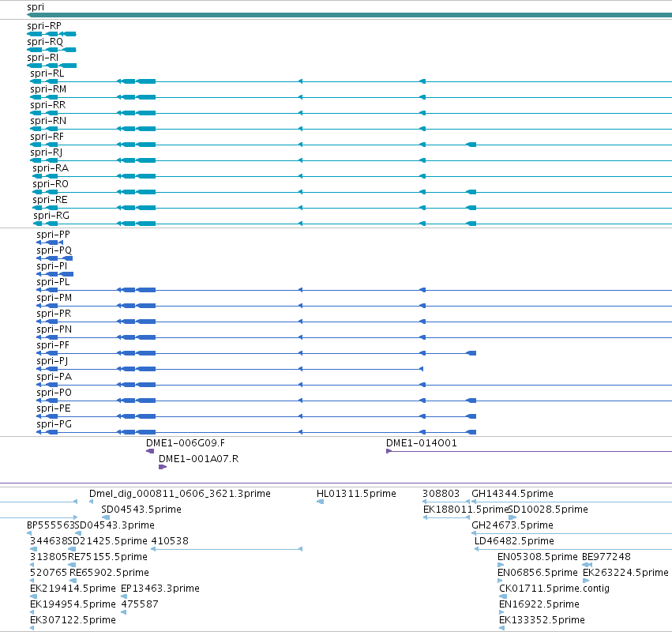
Task: Select EK219414.5prime EST label
Action: (73, 589)
